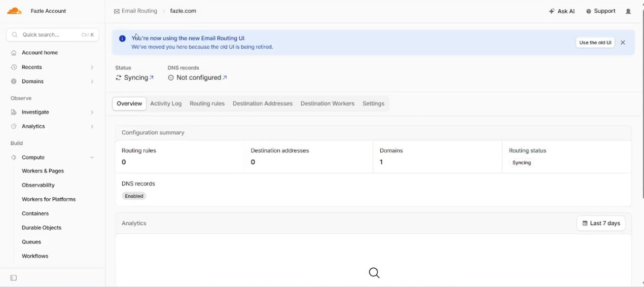644x287 pixels.
Task: Click the Recents clock icon
Action: (x=14, y=67)
